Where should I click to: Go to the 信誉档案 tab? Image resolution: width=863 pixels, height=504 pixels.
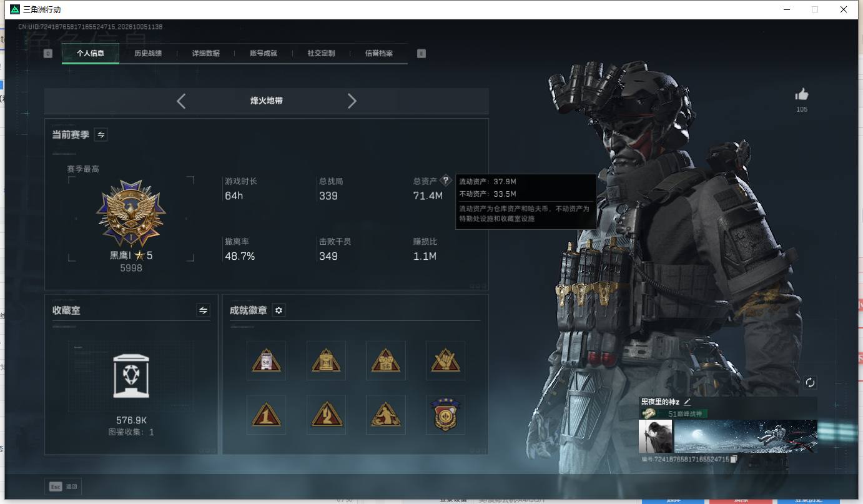(x=379, y=54)
